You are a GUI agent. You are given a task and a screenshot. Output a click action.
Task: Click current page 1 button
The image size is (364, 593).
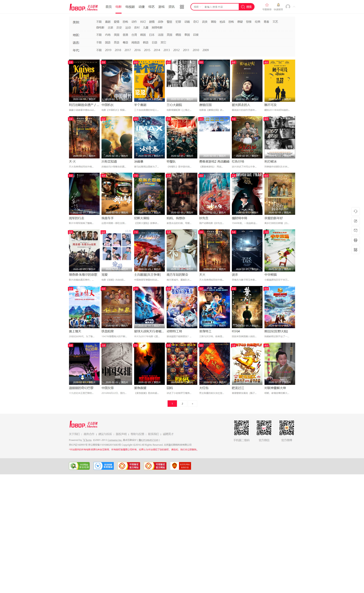click(x=172, y=404)
